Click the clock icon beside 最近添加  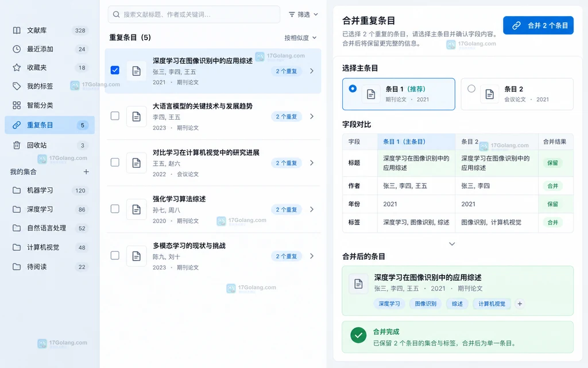[17, 49]
